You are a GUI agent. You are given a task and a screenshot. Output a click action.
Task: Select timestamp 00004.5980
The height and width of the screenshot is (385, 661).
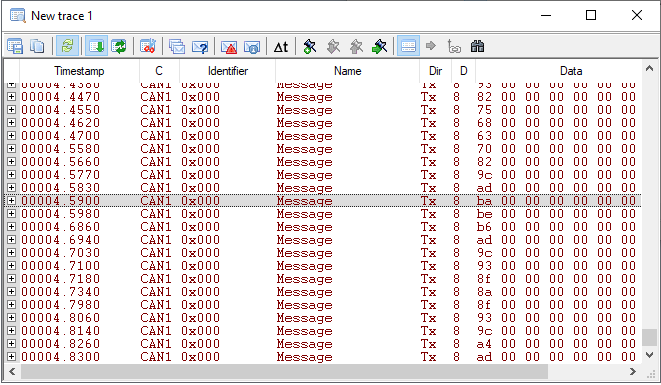pos(61,214)
